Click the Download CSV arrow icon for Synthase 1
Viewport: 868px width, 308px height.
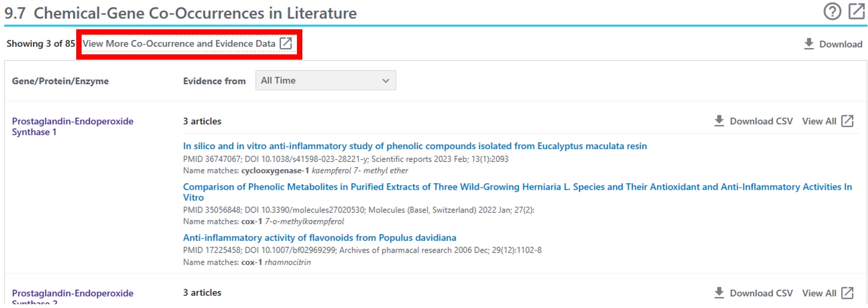pyautogui.click(x=719, y=121)
